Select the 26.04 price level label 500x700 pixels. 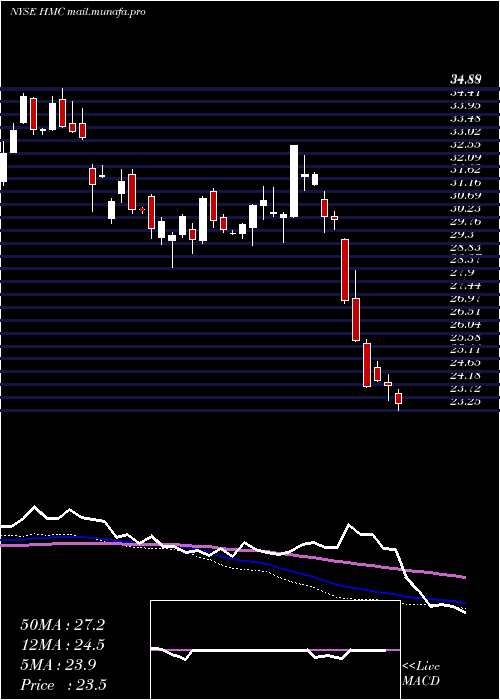[466, 325]
